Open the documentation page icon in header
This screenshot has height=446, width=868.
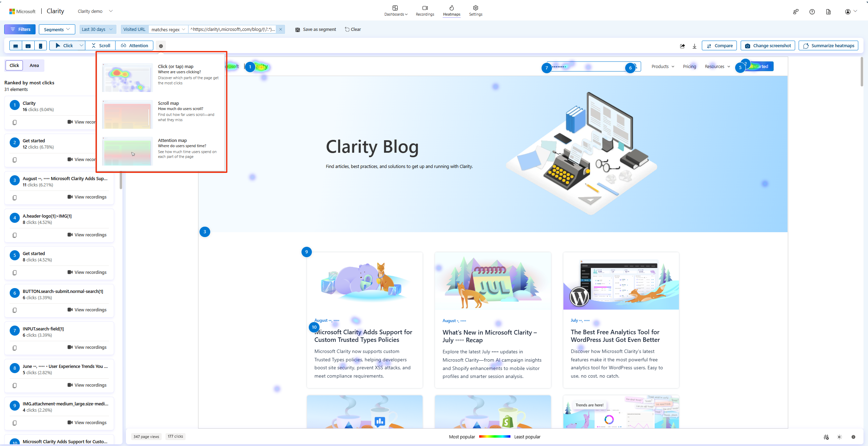click(828, 12)
